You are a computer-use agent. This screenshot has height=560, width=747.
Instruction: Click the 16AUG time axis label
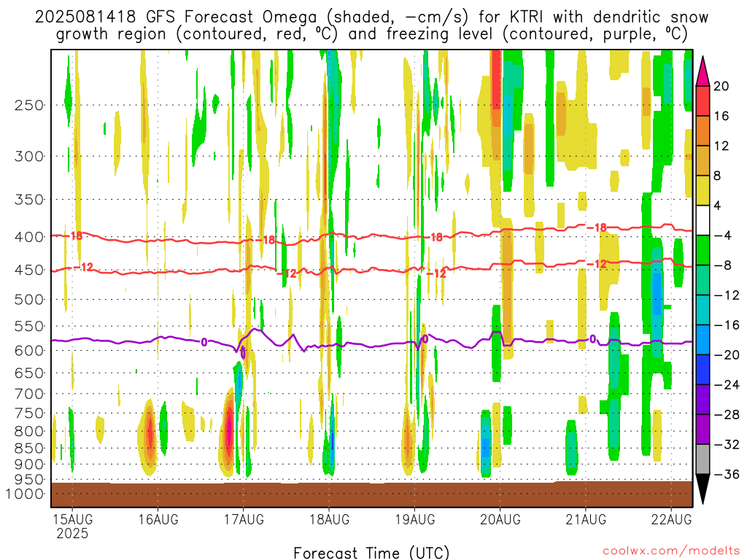158,519
